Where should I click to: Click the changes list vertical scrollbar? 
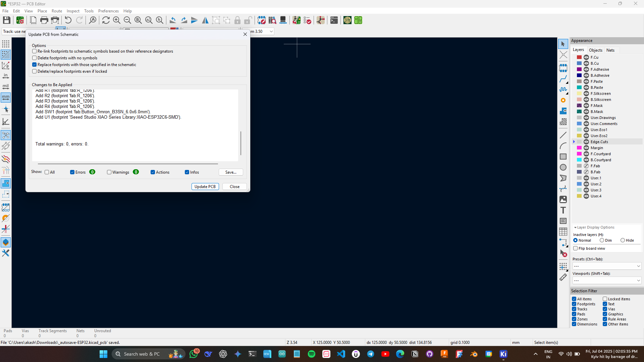tap(241, 143)
